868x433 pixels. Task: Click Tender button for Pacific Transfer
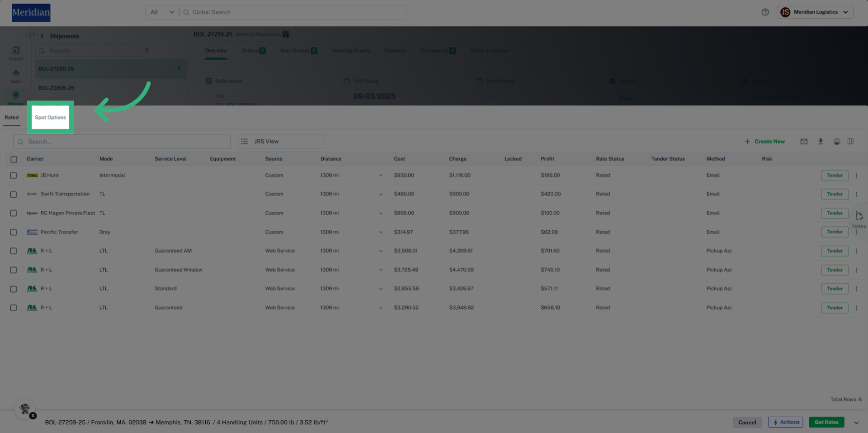point(835,232)
